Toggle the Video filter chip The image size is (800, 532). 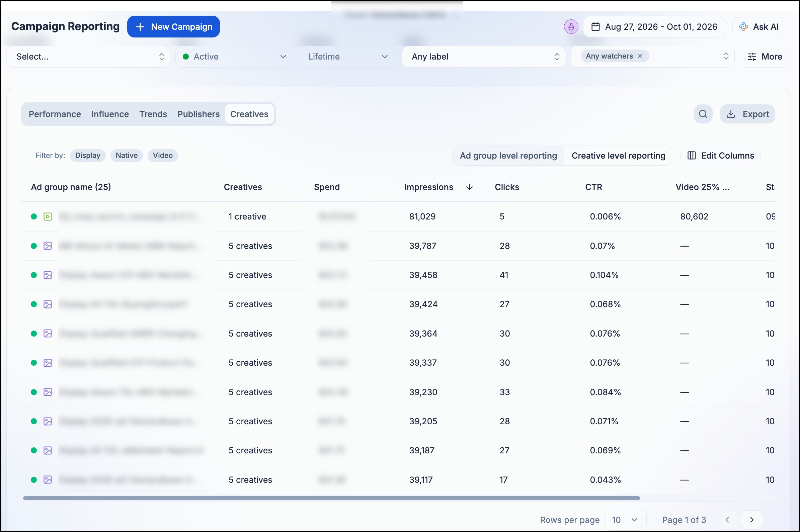click(x=163, y=155)
